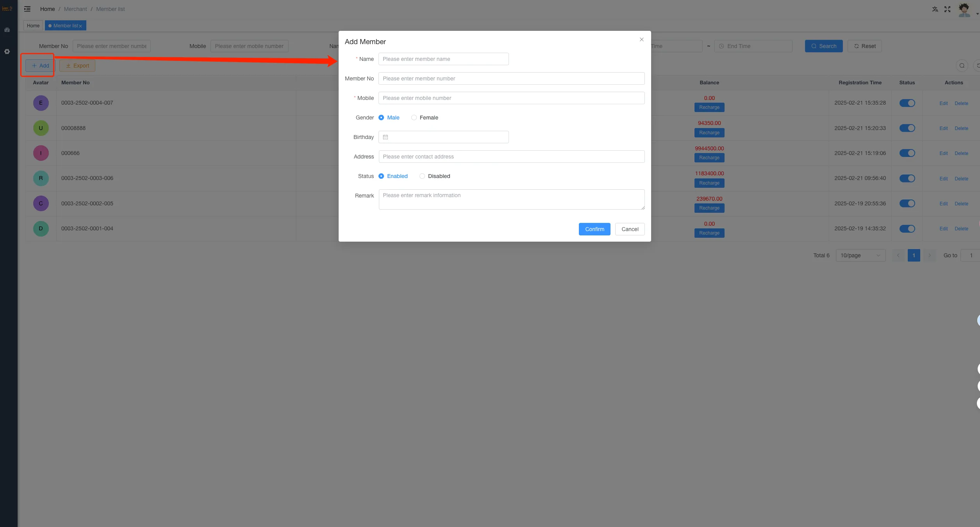
Task: Click avatar D of member 0003-2502-0001-004
Action: point(41,228)
